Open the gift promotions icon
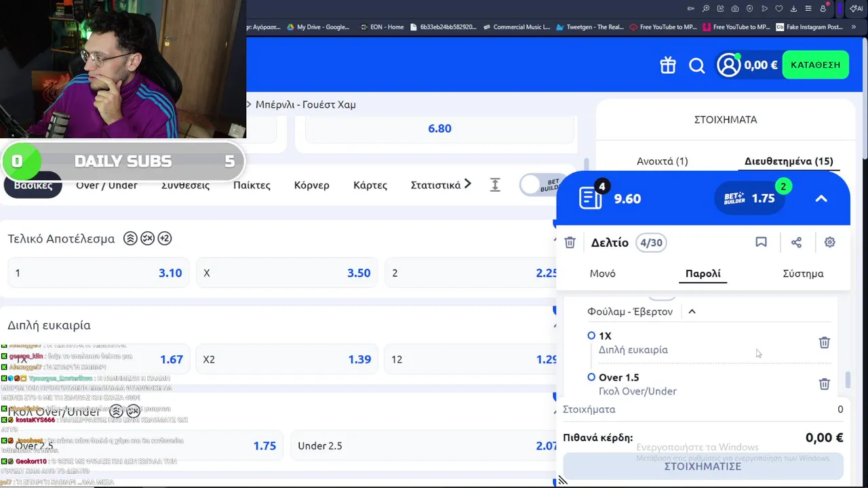Screen dimensions: 868x488 pyautogui.click(x=668, y=65)
